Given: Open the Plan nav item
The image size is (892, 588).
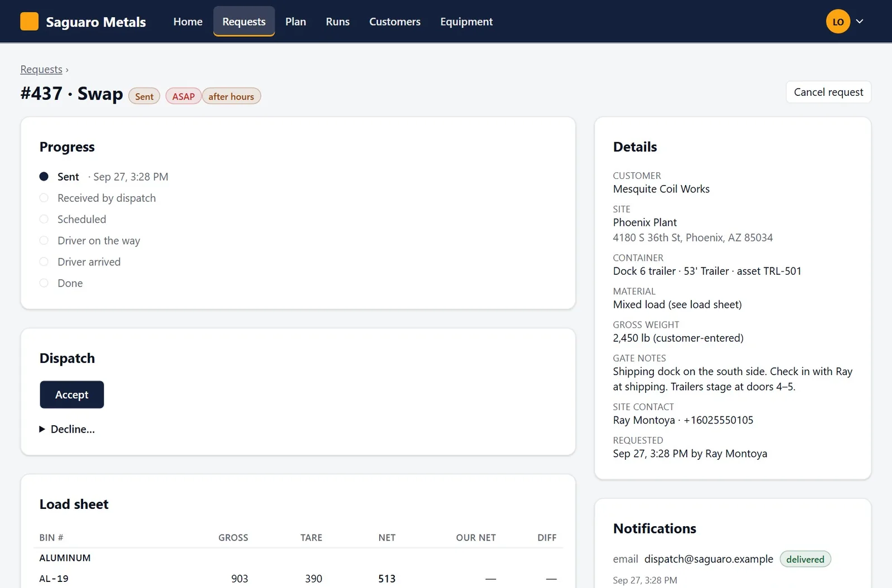Looking at the screenshot, I should point(295,22).
